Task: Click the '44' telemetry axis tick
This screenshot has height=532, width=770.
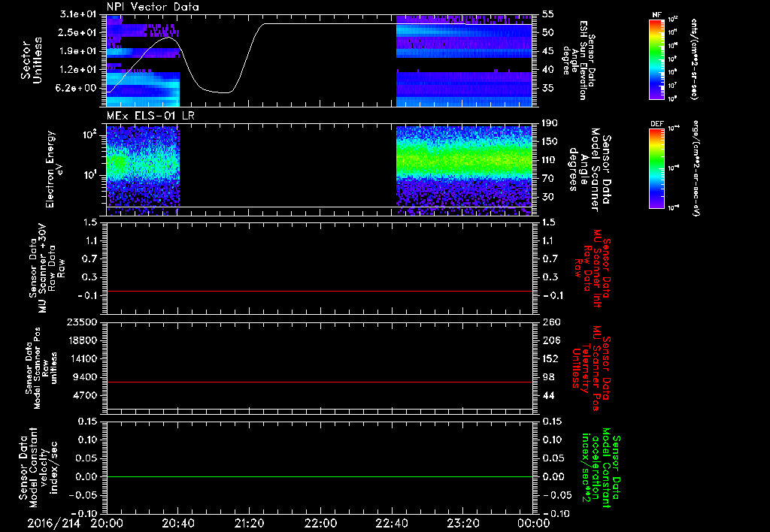Action: pos(549,395)
